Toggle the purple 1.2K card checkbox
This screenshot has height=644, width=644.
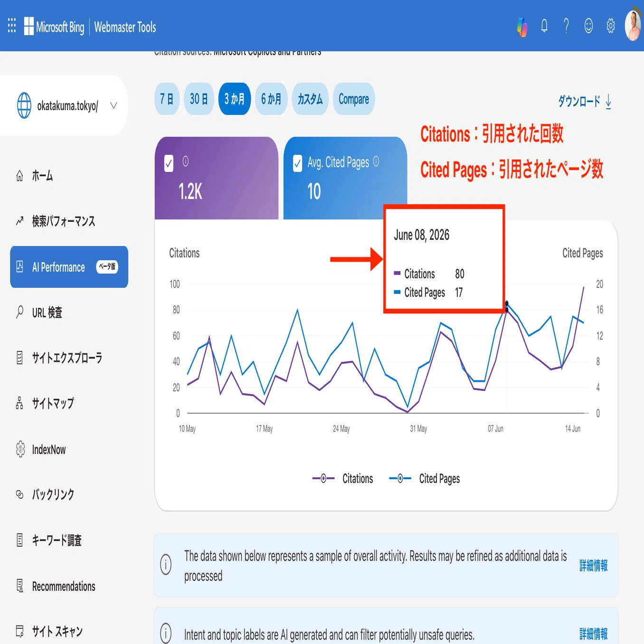click(169, 163)
